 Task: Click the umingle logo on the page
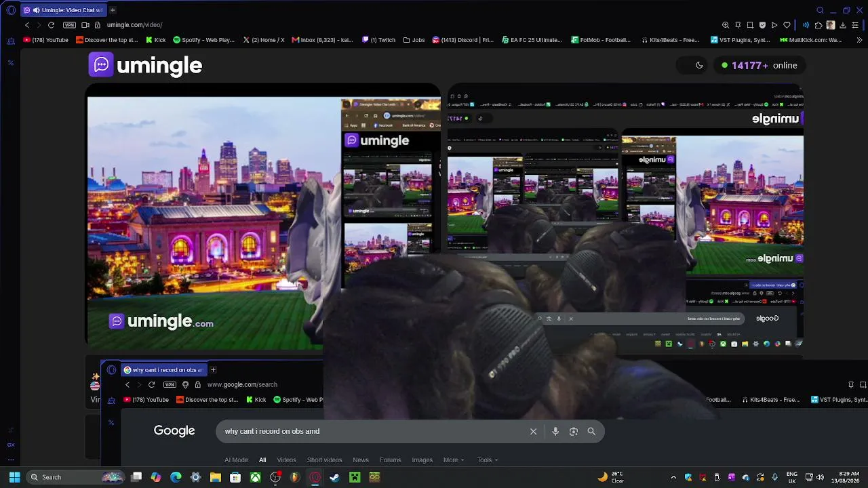(145, 65)
